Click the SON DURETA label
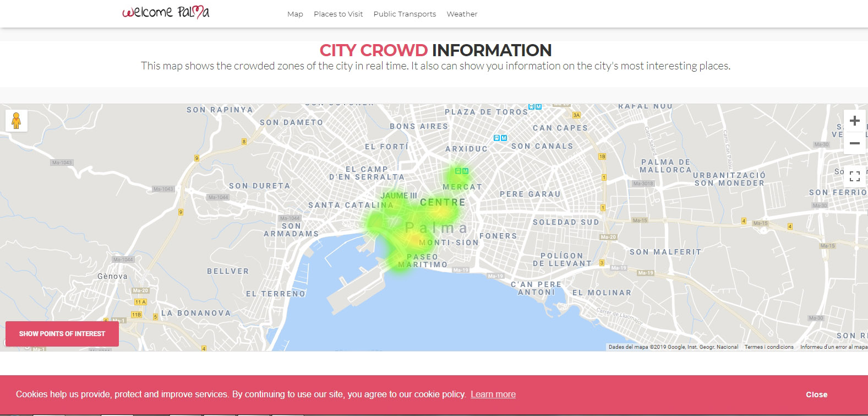This screenshot has width=868, height=416. tap(259, 186)
